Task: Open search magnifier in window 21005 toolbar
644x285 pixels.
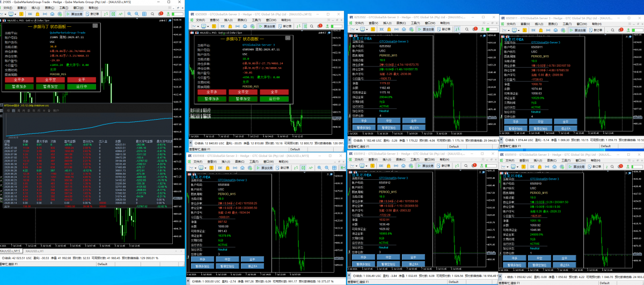Action: (x=152, y=14)
